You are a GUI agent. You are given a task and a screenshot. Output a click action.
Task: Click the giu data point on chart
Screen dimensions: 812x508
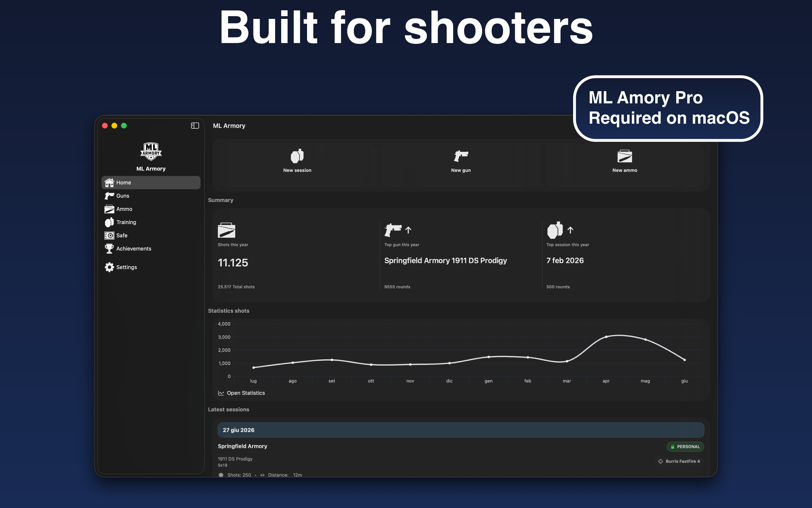click(685, 360)
